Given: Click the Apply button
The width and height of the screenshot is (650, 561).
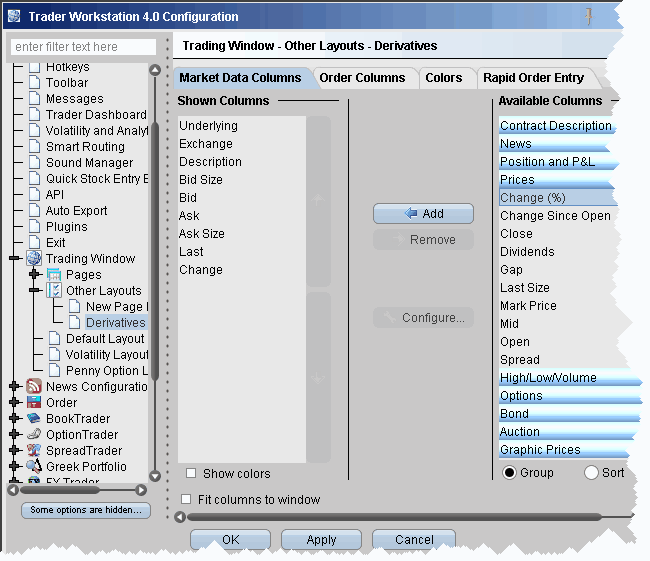Looking at the screenshot, I should (321, 539).
